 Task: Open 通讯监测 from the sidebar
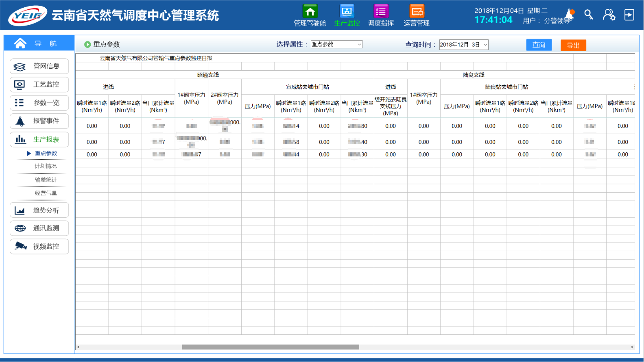click(39, 228)
